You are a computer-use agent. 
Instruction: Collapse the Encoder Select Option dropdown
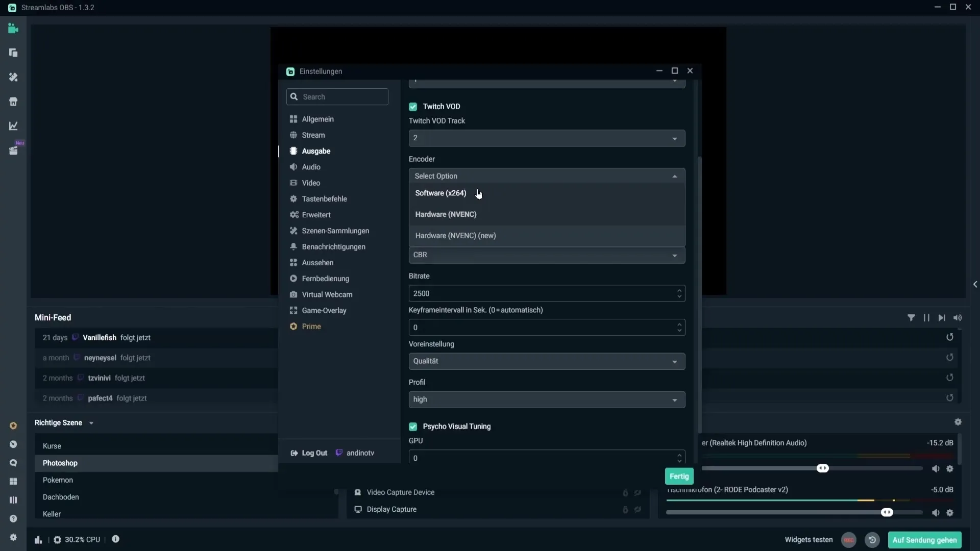547,176
